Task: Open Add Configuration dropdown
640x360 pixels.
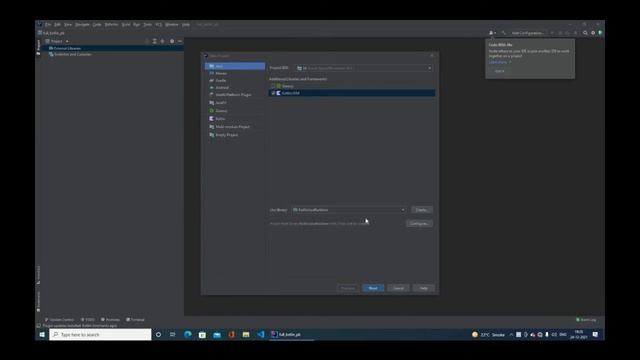Action: click(x=528, y=33)
